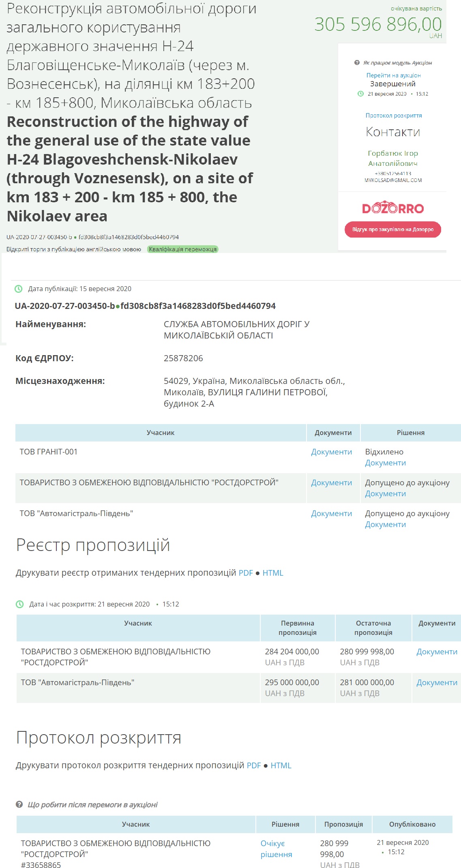Open participant documents for Автомагістраль-Південь qualification row
This screenshot has height=868, width=461.
331,514
